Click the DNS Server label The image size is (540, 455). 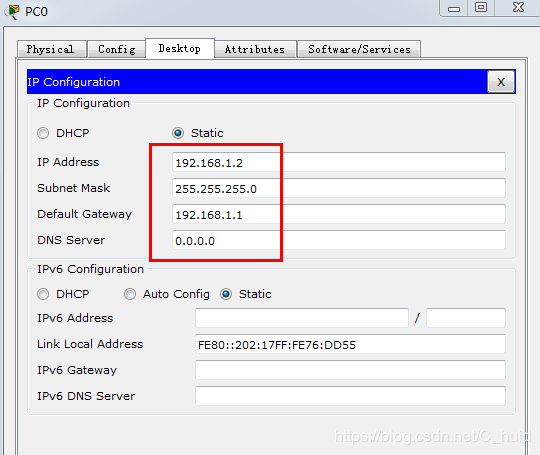point(71,240)
